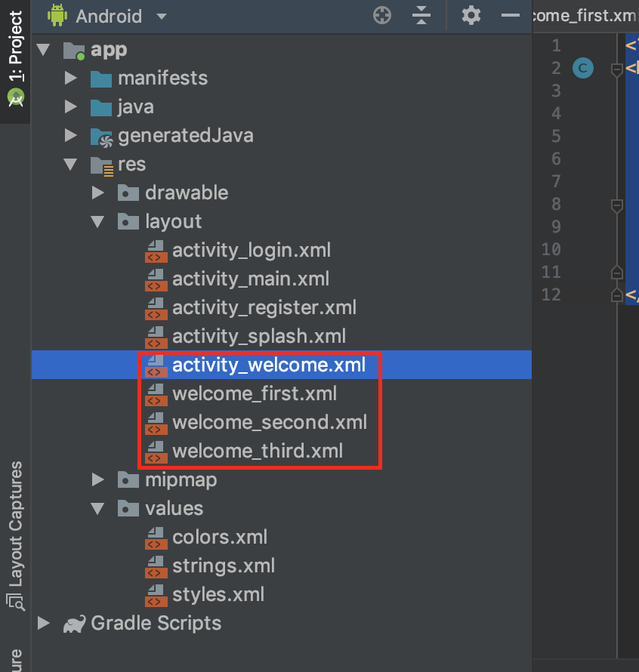The width and height of the screenshot is (639, 672).
Task: Select strings.xml in values folder
Action: click(x=223, y=566)
